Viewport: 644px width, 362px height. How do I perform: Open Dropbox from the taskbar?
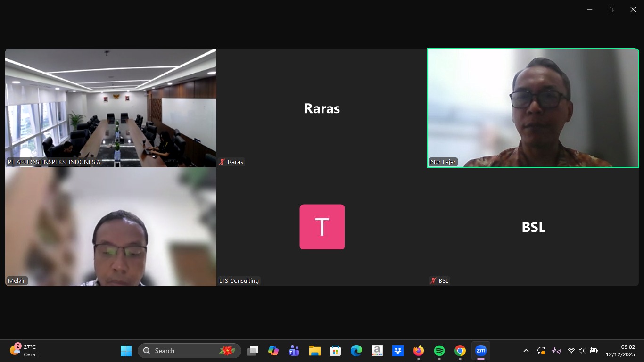tap(397, 351)
